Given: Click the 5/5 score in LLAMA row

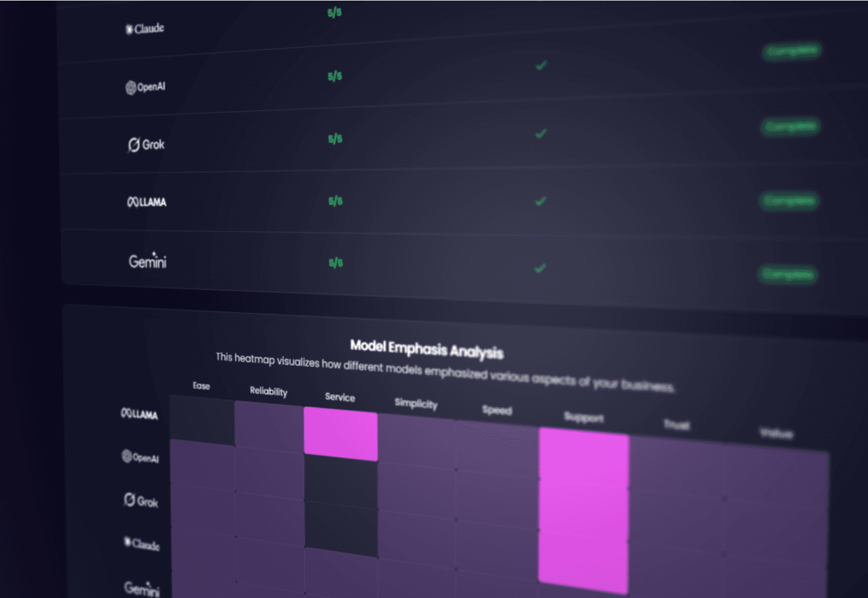Looking at the screenshot, I should tap(336, 201).
